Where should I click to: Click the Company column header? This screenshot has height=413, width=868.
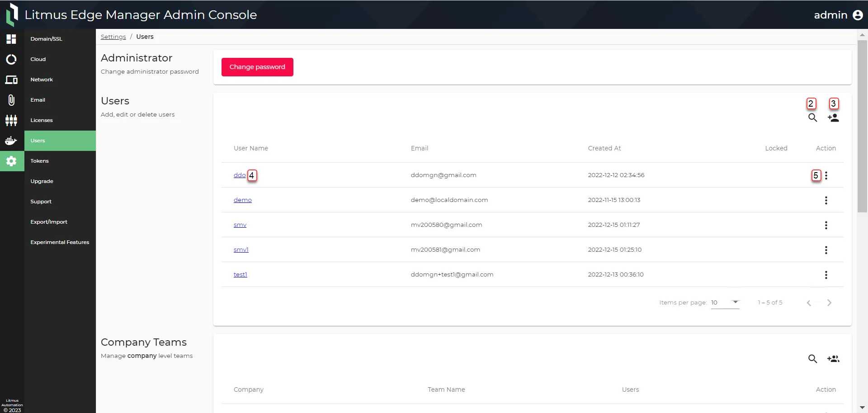pos(249,390)
